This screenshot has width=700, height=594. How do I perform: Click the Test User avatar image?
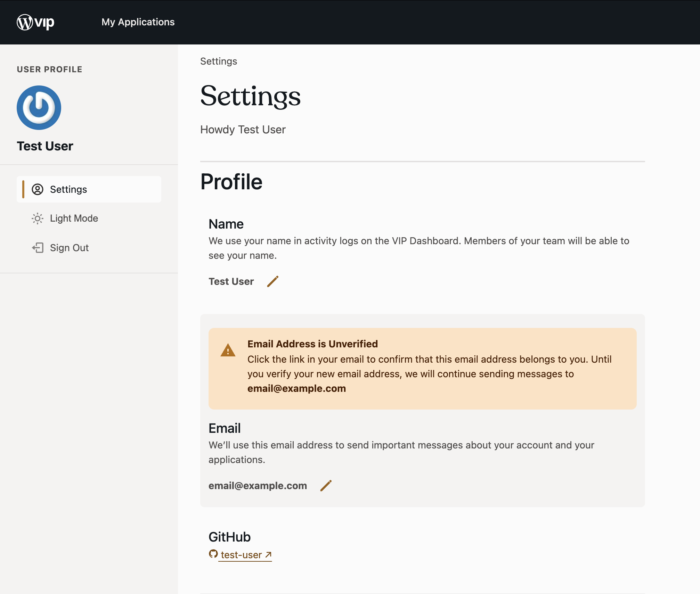[x=39, y=108]
